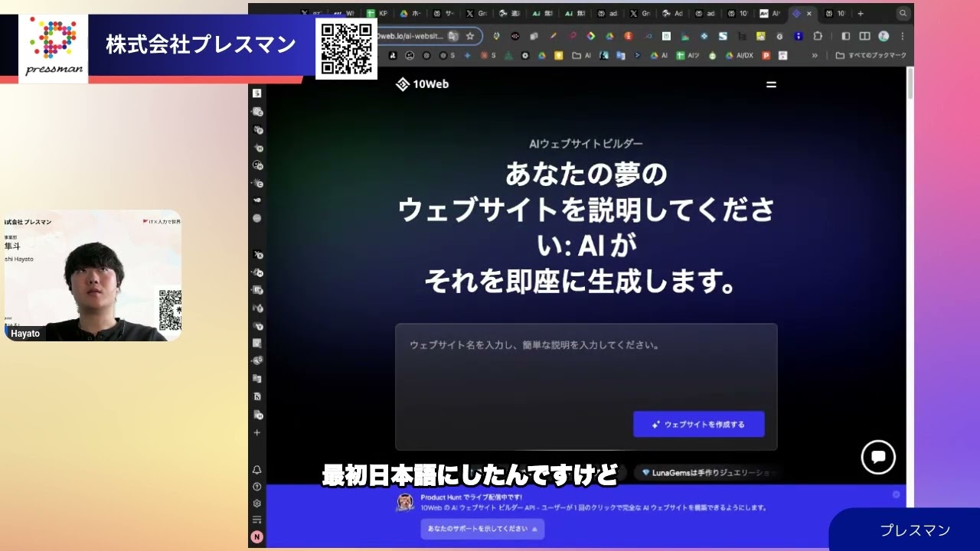The width and height of the screenshot is (980, 551).
Task: Click the split view toolbar icon
Action: (864, 36)
